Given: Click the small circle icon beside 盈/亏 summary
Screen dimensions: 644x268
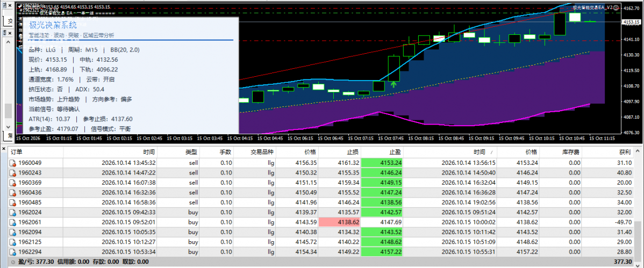Looking at the screenshot, I should pos(13,262).
